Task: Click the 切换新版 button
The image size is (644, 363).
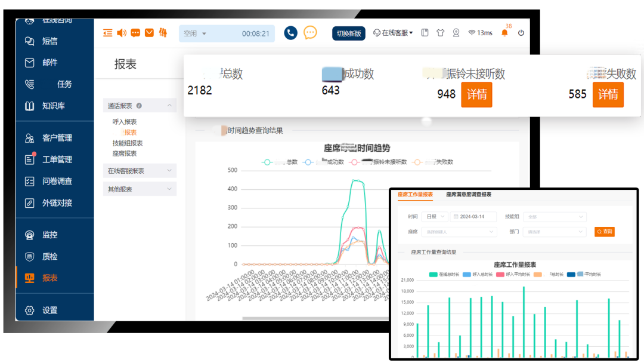Action: point(349,33)
